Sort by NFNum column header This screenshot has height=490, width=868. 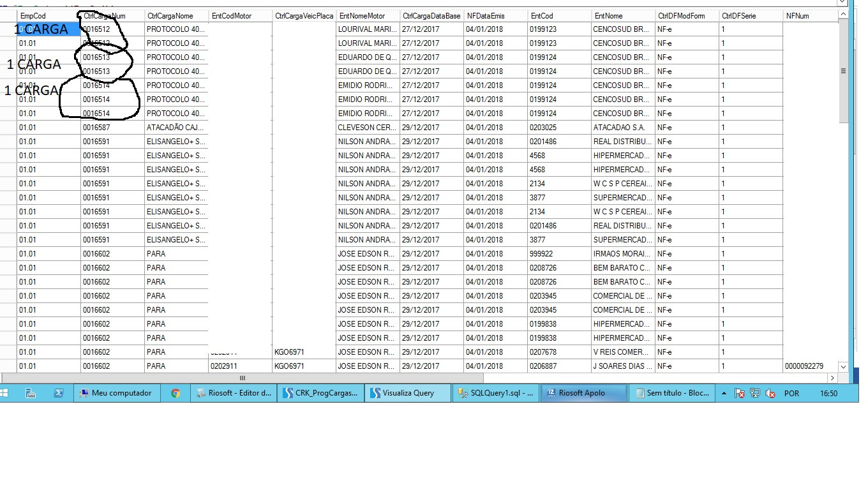pos(811,16)
